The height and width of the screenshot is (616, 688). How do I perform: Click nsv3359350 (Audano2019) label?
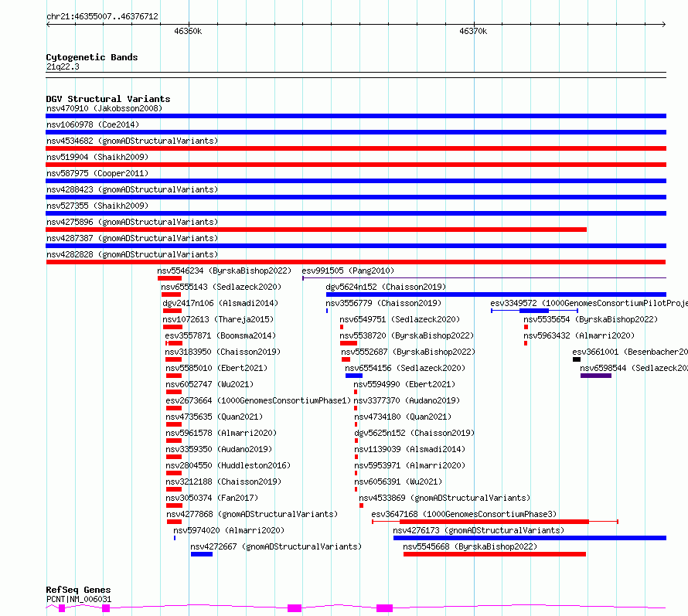[219, 449]
